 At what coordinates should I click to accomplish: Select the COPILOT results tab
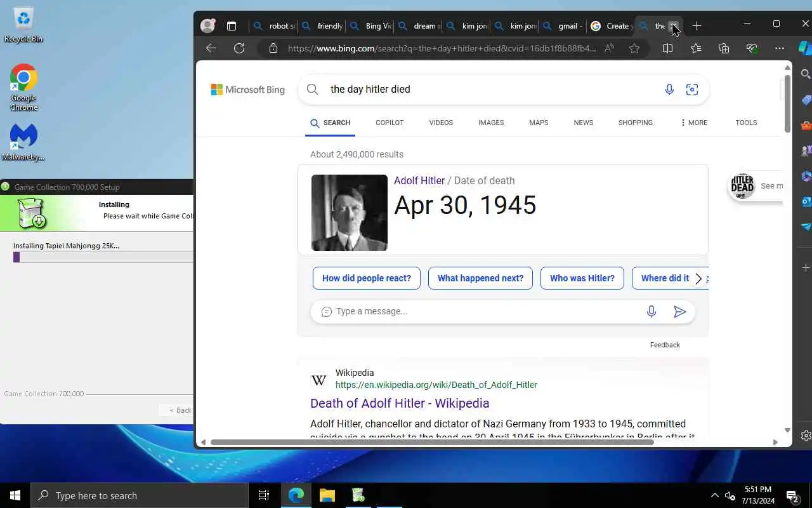pyautogui.click(x=390, y=123)
